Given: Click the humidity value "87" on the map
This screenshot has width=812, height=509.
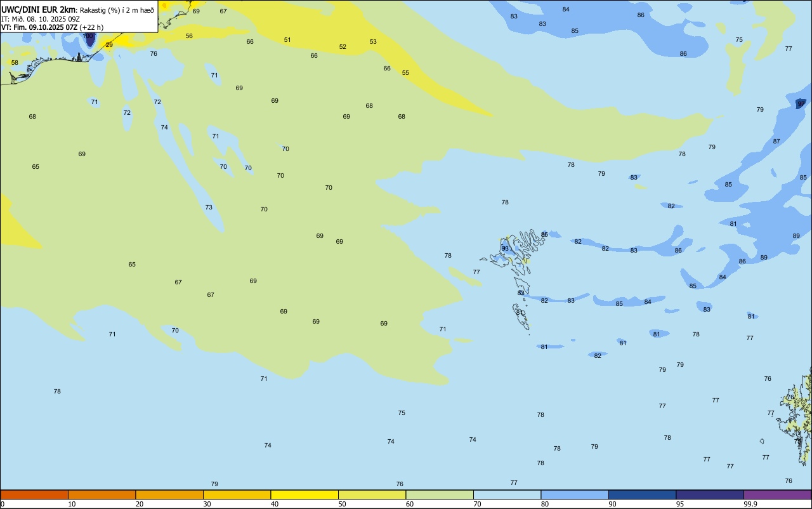Looking at the screenshot, I should 776,142.
